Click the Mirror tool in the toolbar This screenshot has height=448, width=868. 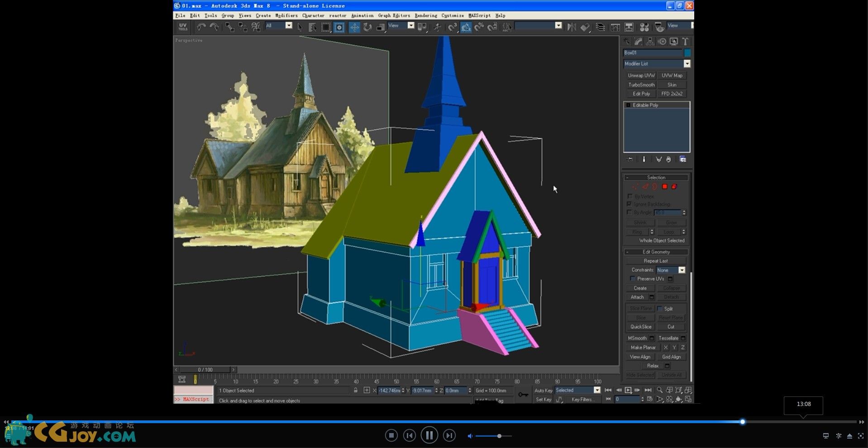pyautogui.click(x=572, y=27)
